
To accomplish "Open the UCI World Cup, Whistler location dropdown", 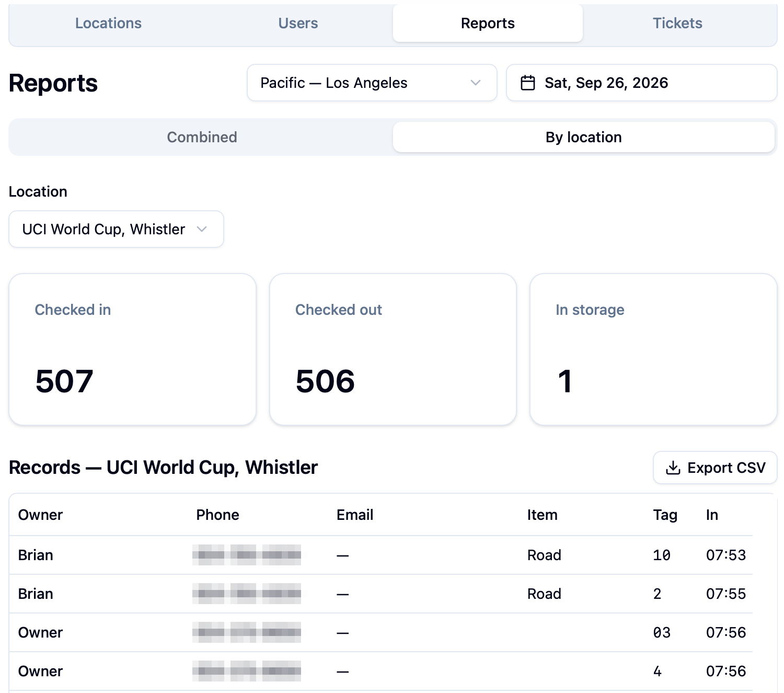I will point(116,229).
